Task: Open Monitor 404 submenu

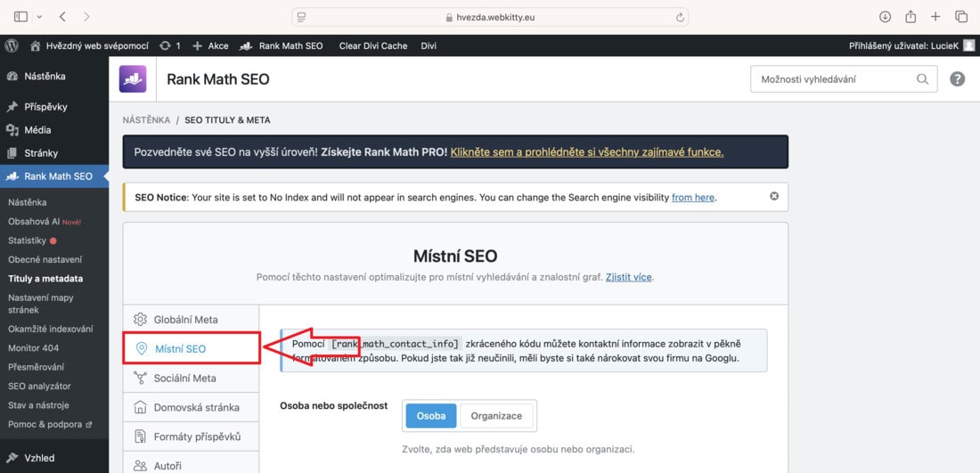Action: point(34,348)
